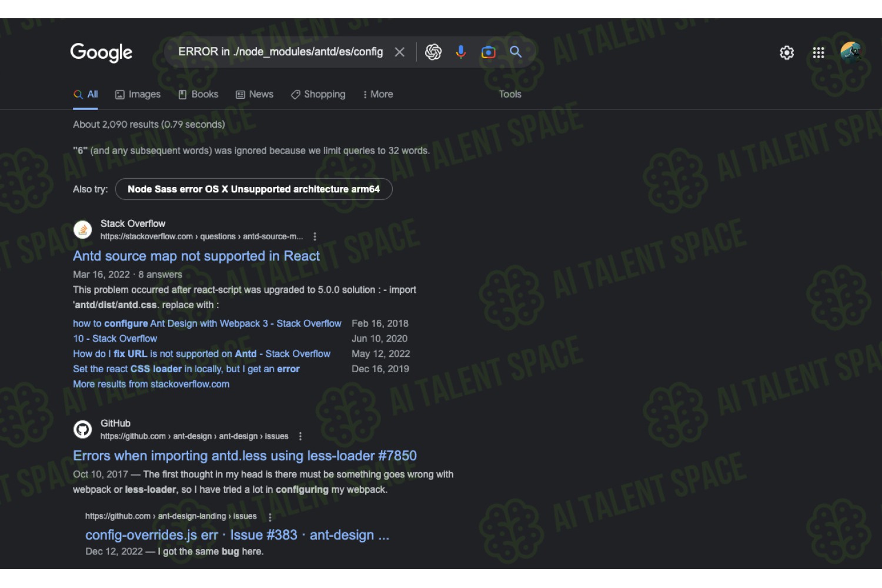This screenshot has height=588, width=882.
Task: Click the Google logo
Action: [101, 52]
